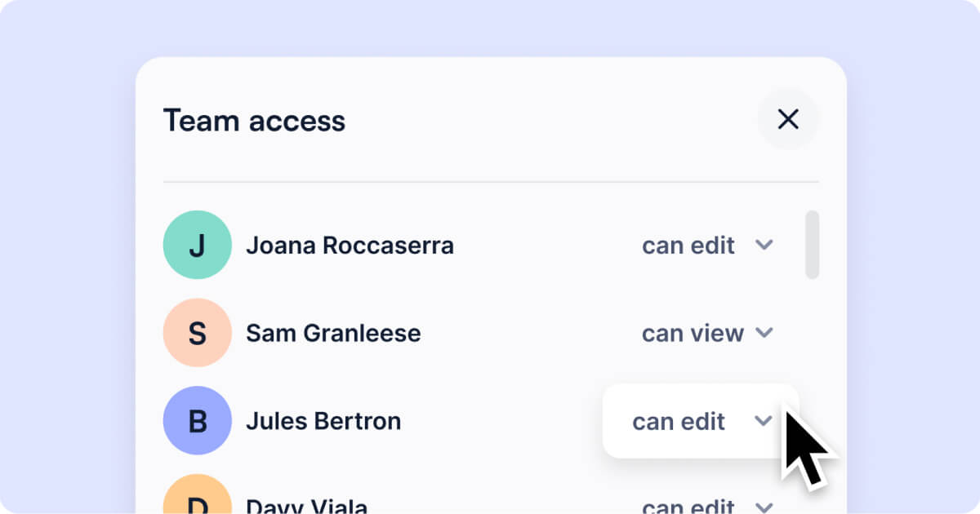Click Jules Bertron's blue B avatar
This screenshot has height=514, width=980.
coord(198,421)
